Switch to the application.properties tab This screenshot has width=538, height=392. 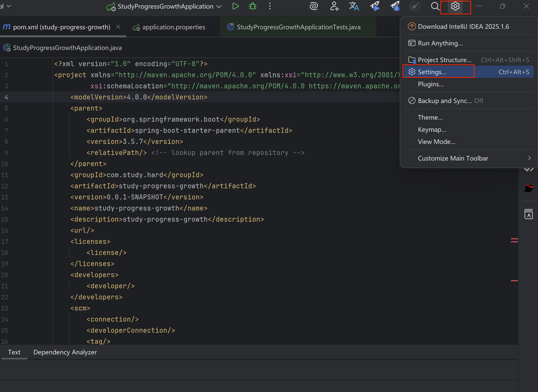(173, 27)
